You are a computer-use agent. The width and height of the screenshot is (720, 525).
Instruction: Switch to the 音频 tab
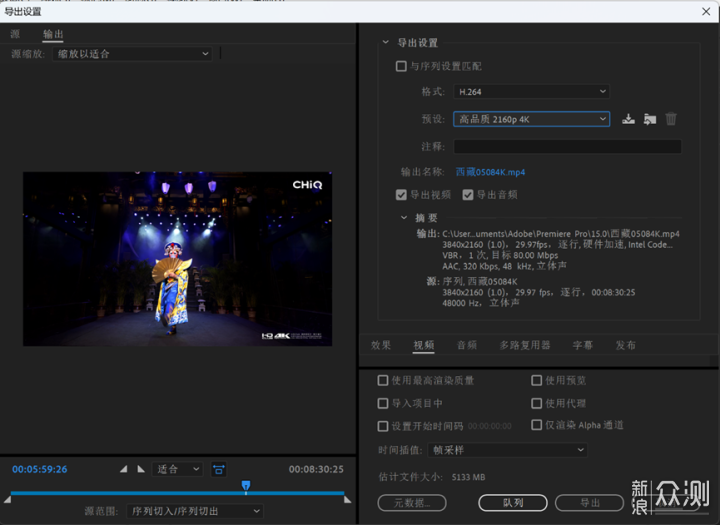click(x=467, y=345)
